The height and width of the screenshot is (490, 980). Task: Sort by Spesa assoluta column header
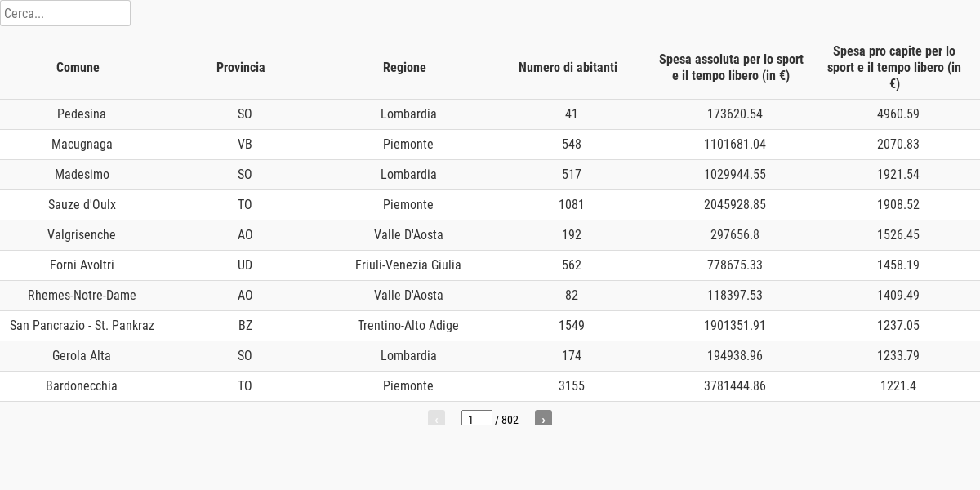(x=731, y=68)
